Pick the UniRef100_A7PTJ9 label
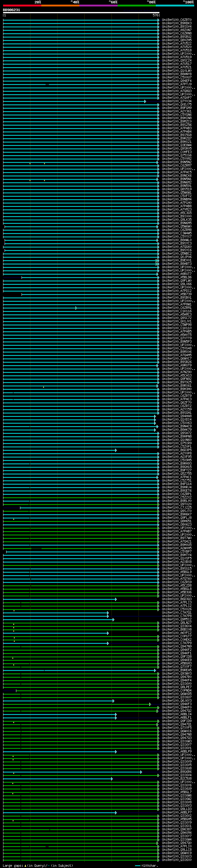This screenshot has width=197, height=868. pyautogui.click(x=177, y=84)
